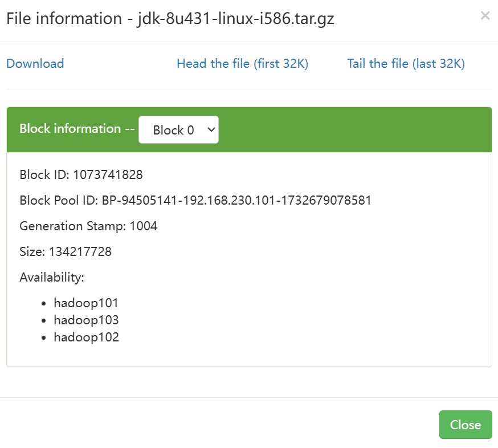
Task: Select the Block ID value 1073741828
Action: 108,175
